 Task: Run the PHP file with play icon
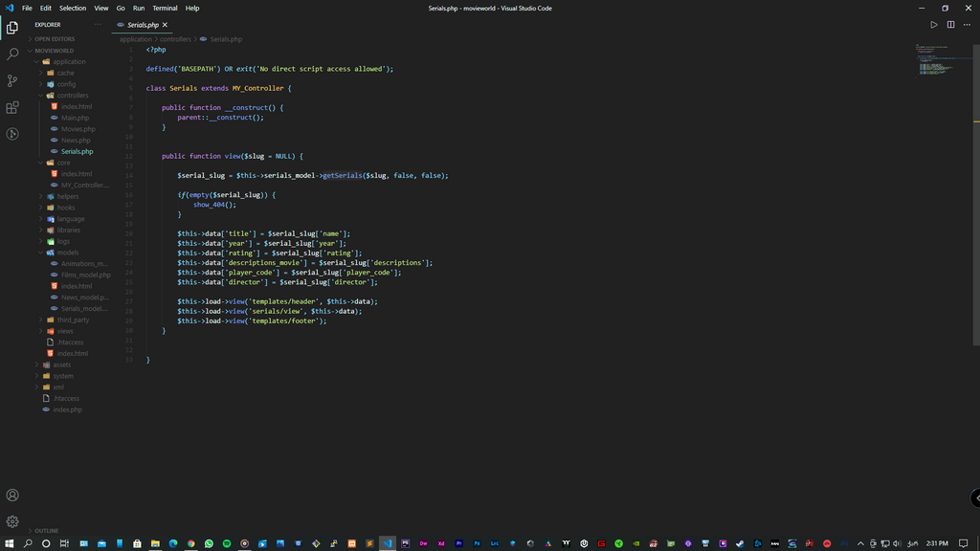click(934, 25)
